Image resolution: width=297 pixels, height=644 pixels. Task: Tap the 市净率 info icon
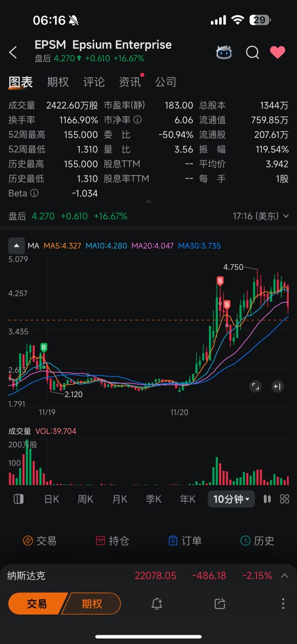pos(137,120)
